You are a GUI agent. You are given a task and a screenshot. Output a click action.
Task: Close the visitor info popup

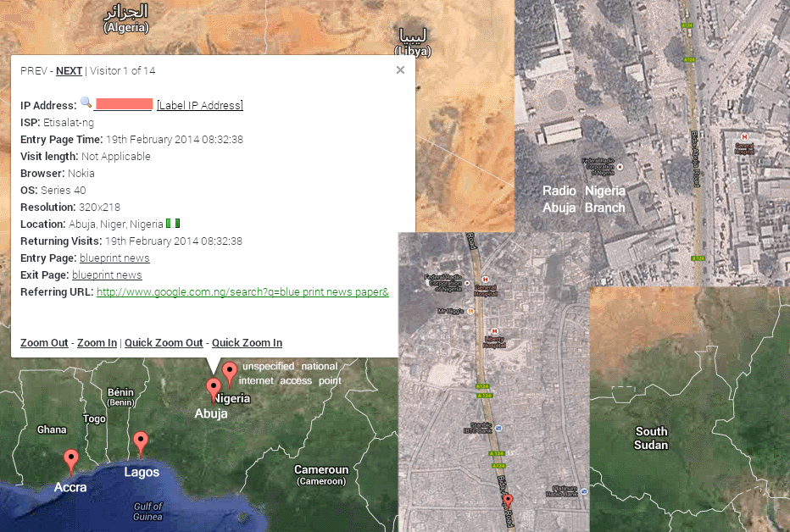coord(401,70)
